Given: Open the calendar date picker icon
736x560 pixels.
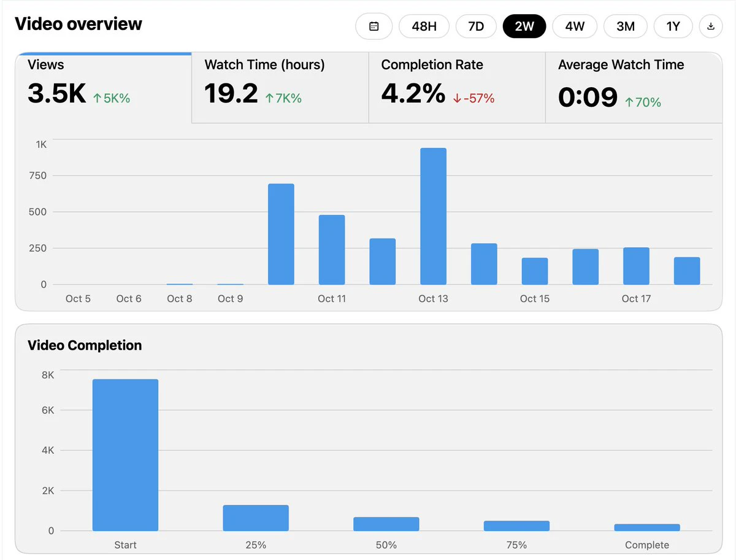Looking at the screenshot, I should [x=374, y=26].
